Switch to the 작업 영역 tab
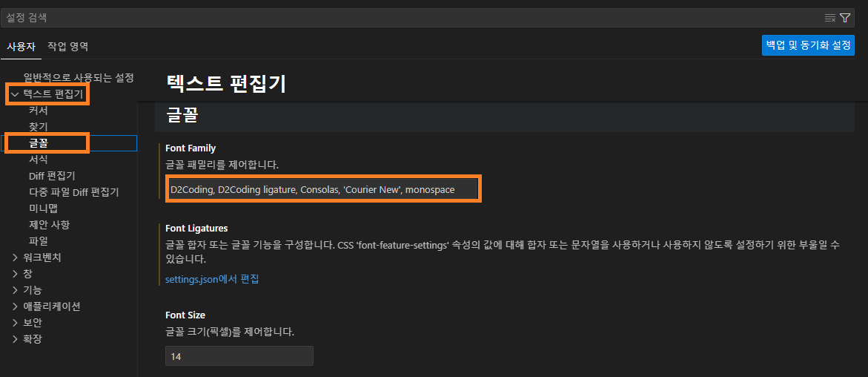Screen dimensions: 868x377 pyautogui.click(x=67, y=47)
